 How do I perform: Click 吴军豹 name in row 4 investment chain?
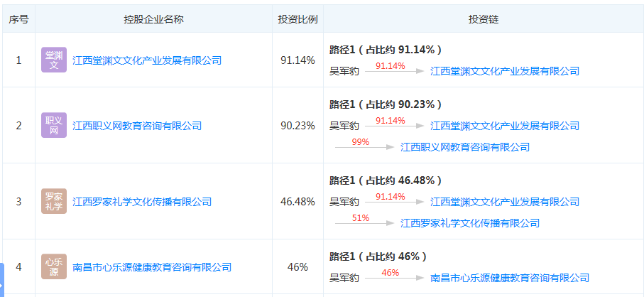pos(344,278)
